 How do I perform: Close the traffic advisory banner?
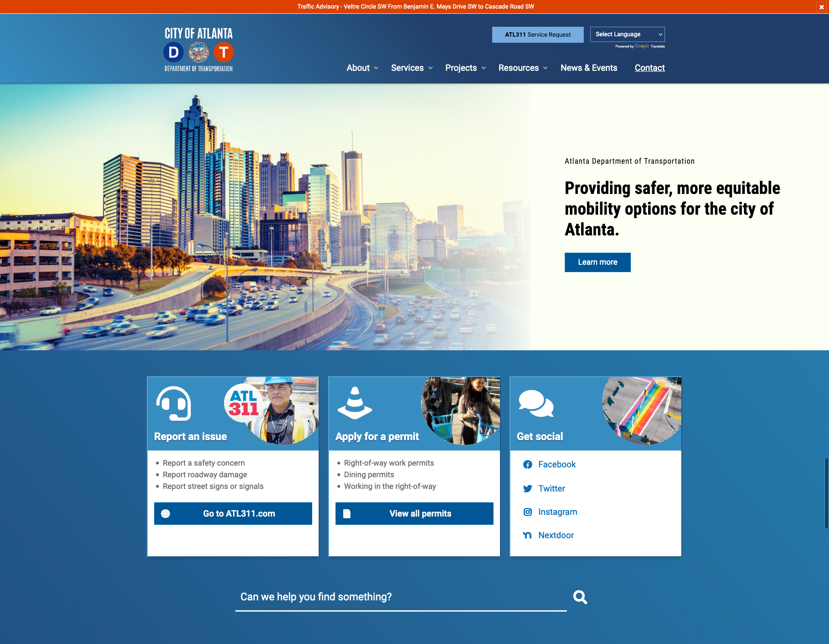pyautogui.click(x=822, y=5)
